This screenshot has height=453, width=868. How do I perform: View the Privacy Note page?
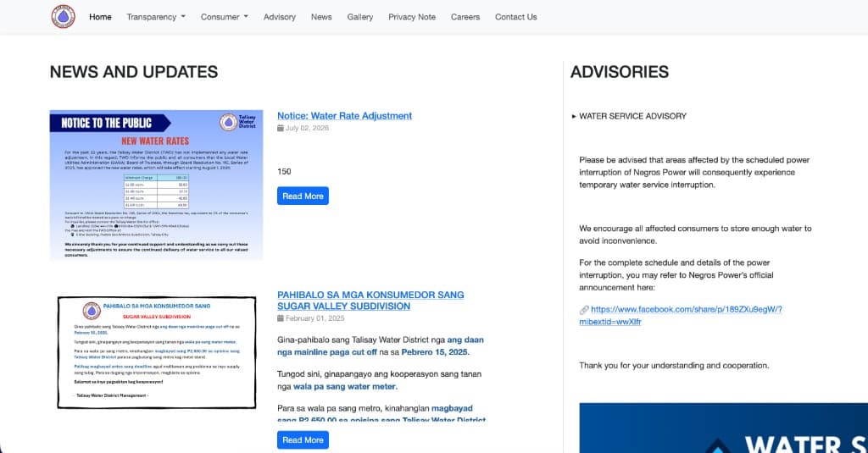[x=412, y=17]
